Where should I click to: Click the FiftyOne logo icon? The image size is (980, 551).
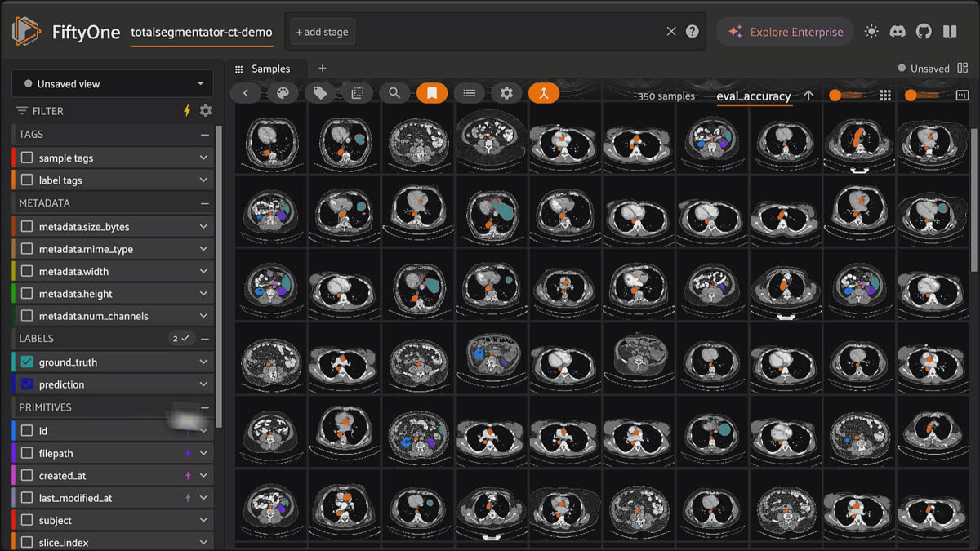[26, 32]
